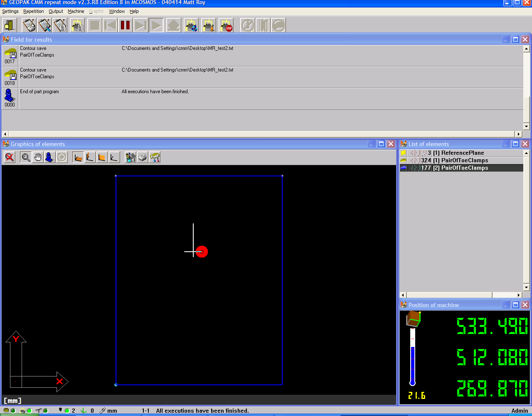Click the CMM machine with blue gear icon
The image size is (532, 416).
192,26
